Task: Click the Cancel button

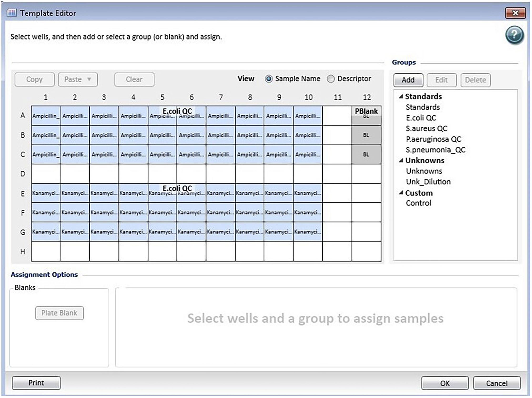Action: 497,383
